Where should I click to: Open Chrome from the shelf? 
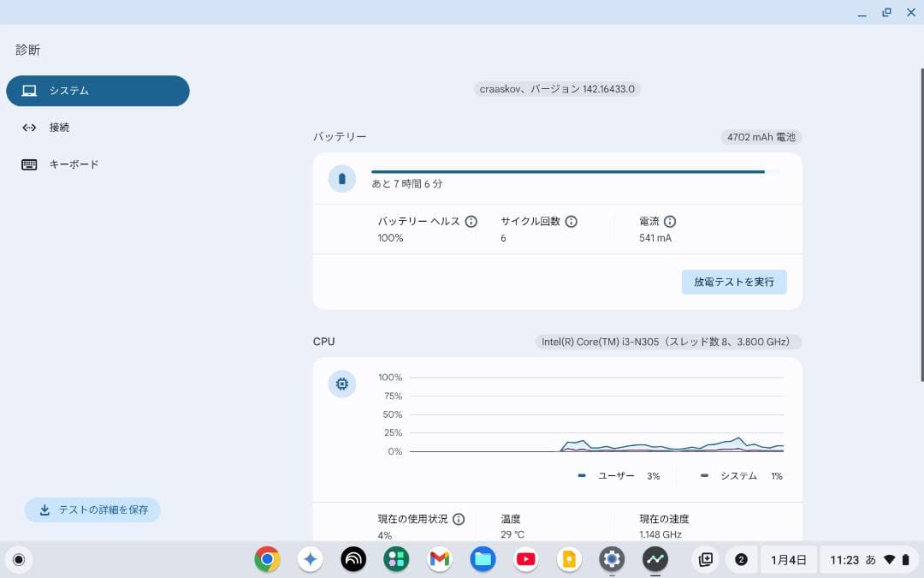coord(267,559)
